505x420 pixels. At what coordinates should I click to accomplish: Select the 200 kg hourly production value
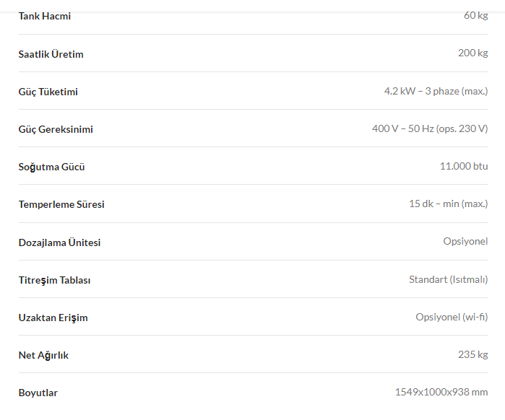472,53
